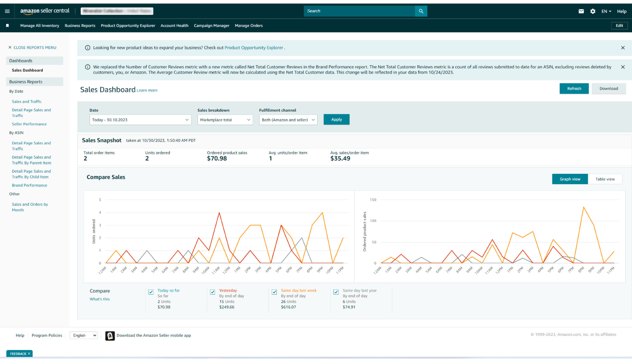This screenshot has width=632, height=364.
Task: Click the Avg. sales/order item value $35.49
Action: click(x=340, y=159)
